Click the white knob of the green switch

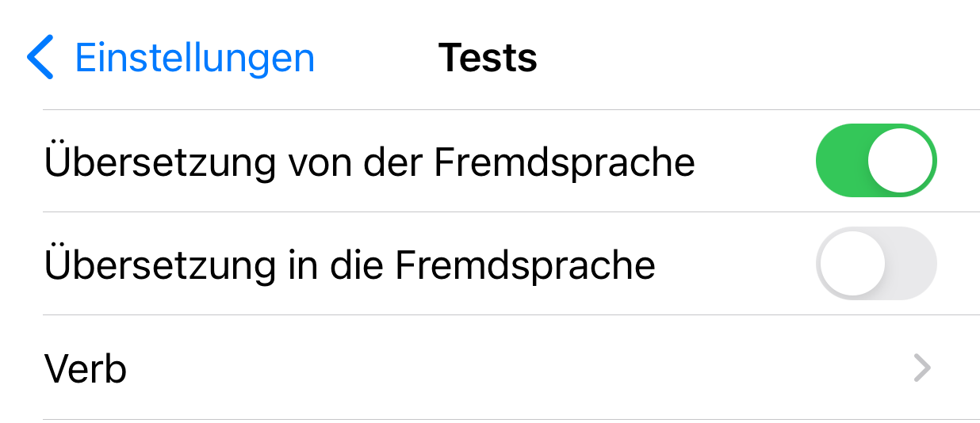[900, 161]
